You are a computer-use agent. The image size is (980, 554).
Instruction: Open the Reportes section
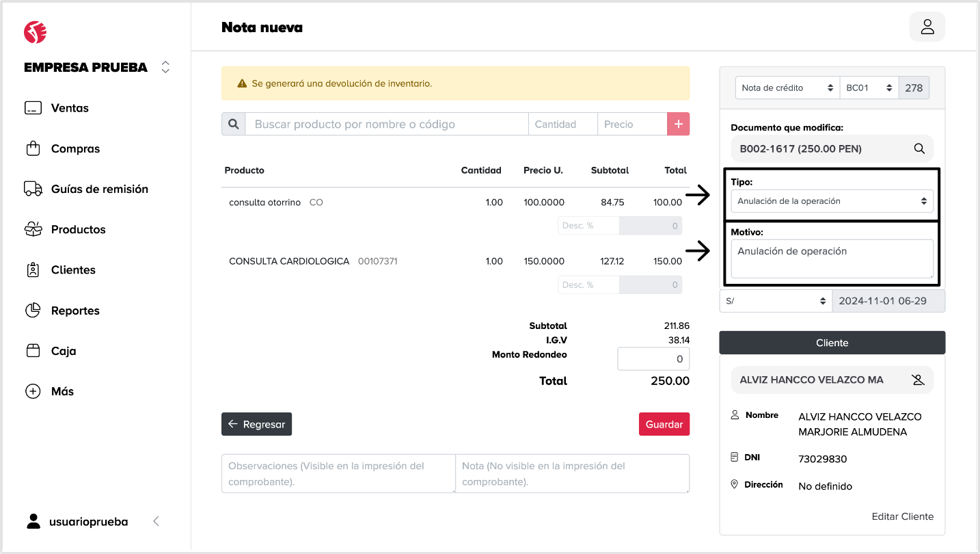(x=75, y=311)
